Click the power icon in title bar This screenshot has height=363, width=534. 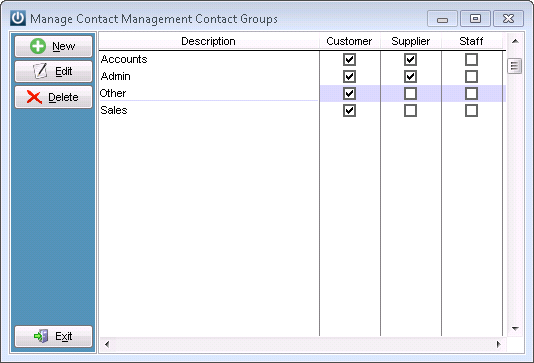pyautogui.click(x=18, y=18)
